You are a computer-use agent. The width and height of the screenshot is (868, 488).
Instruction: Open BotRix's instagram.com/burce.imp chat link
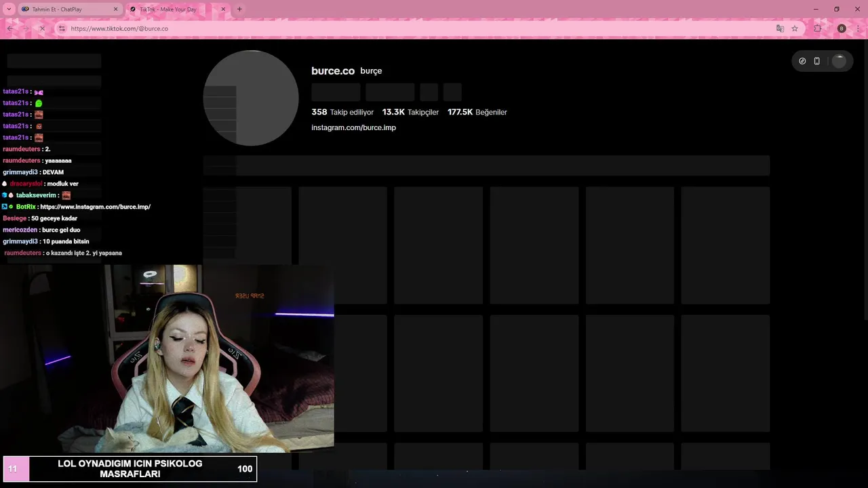click(96, 207)
